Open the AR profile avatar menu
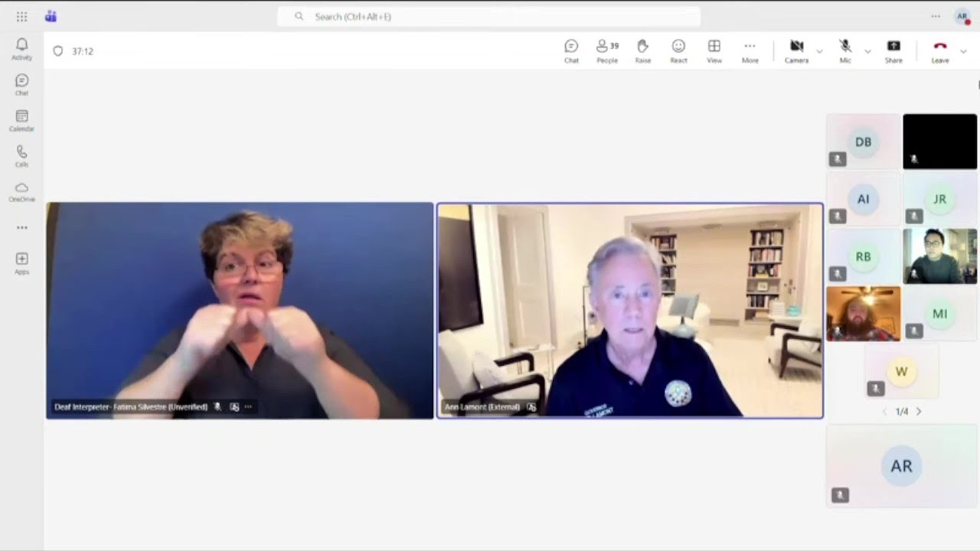This screenshot has width=980, height=551. pyautogui.click(x=962, y=16)
